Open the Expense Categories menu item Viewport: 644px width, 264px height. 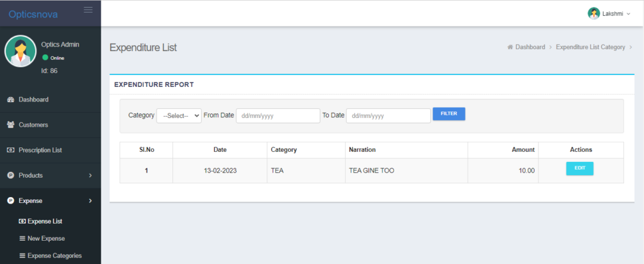pyautogui.click(x=50, y=256)
